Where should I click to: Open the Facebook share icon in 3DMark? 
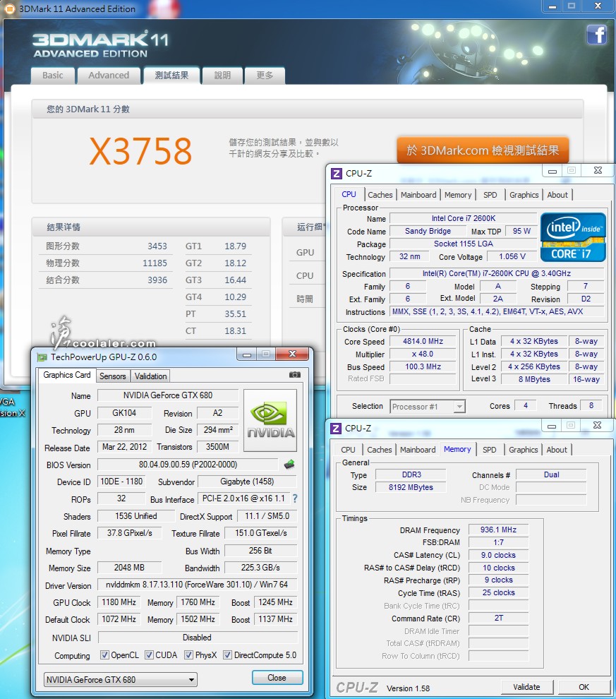[596, 35]
